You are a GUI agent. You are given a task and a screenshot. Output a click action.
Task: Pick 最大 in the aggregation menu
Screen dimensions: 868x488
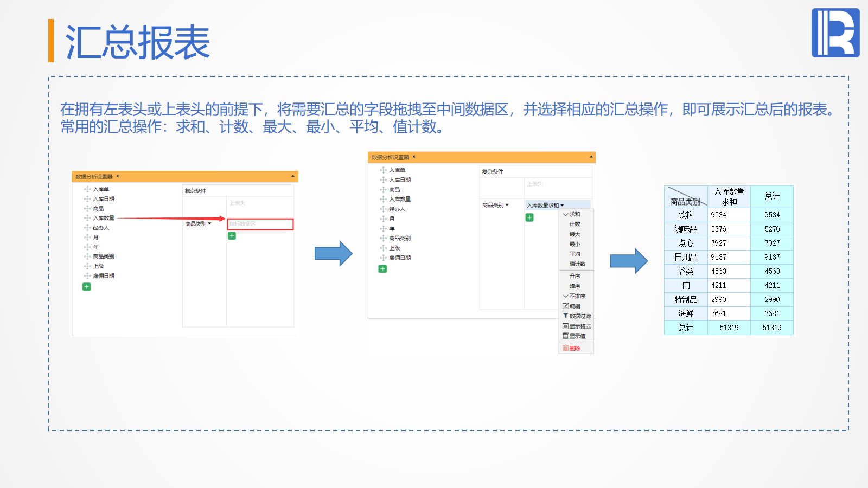575,234
